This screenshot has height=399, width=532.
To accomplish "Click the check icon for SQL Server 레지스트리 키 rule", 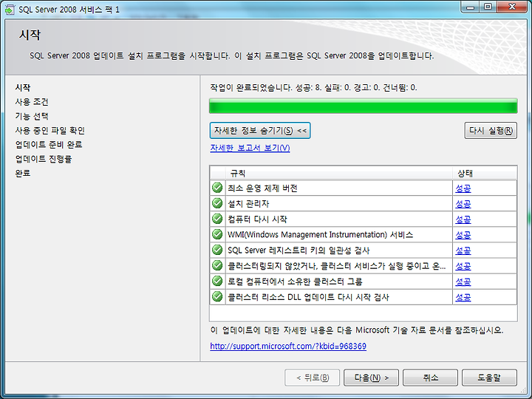I will (x=217, y=250).
